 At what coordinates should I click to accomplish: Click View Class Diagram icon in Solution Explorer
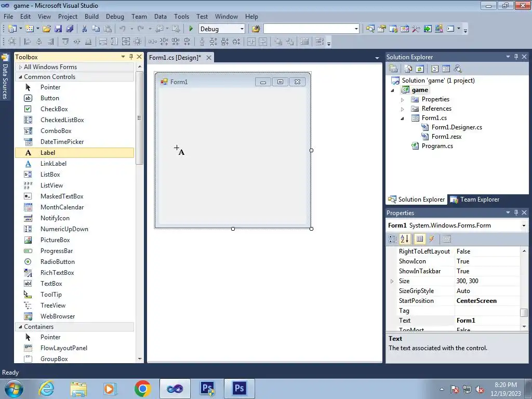point(457,69)
